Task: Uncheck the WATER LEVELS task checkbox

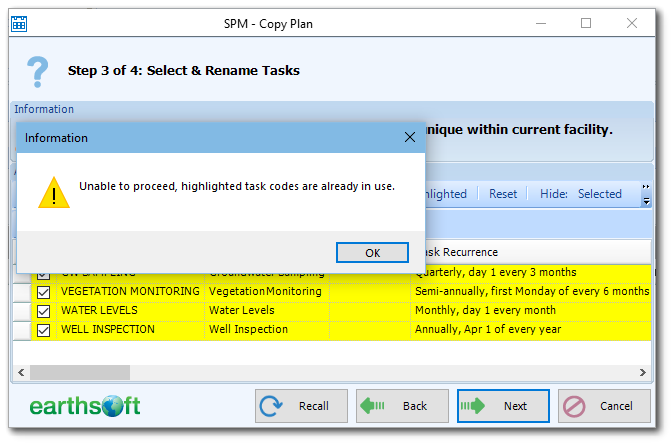Action: coord(43,310)
